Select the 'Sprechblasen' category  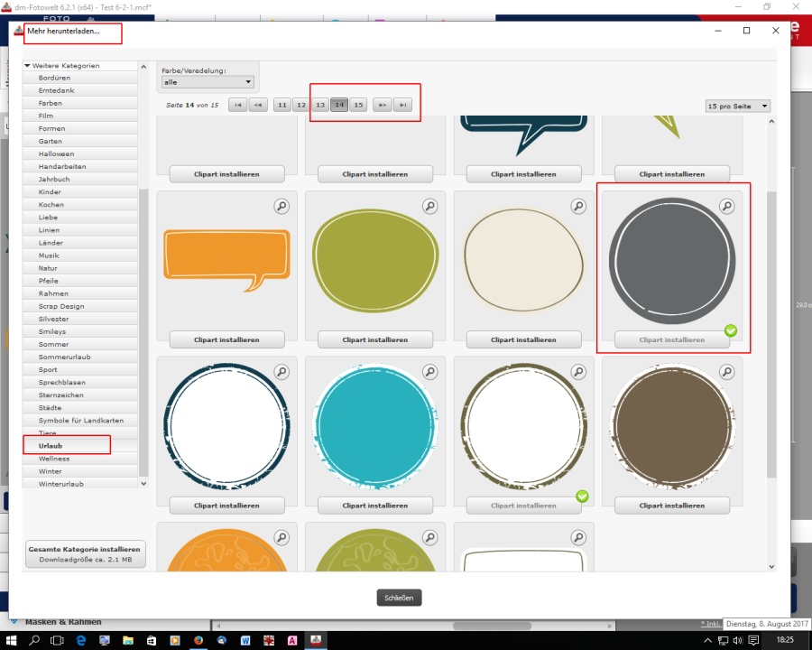point(62,383)
